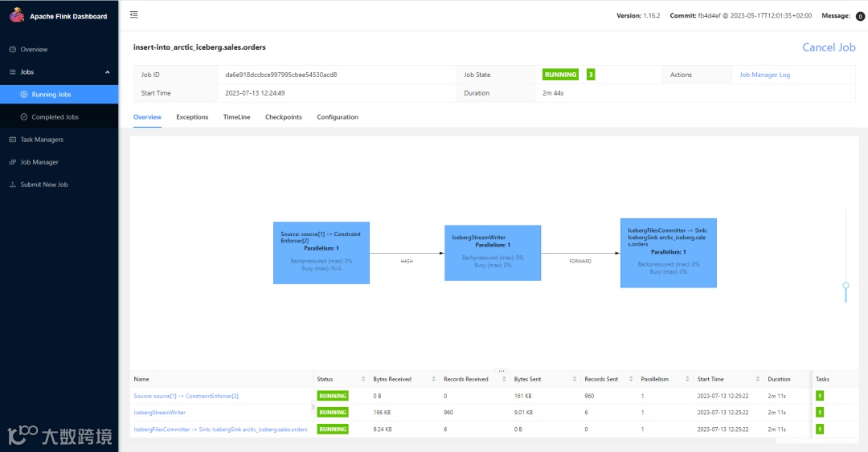Click the Job ID value da6e918dccbce997995cbee54530acd8
The width and height of the screenshot is (868, 452).
tap(280, 75)
